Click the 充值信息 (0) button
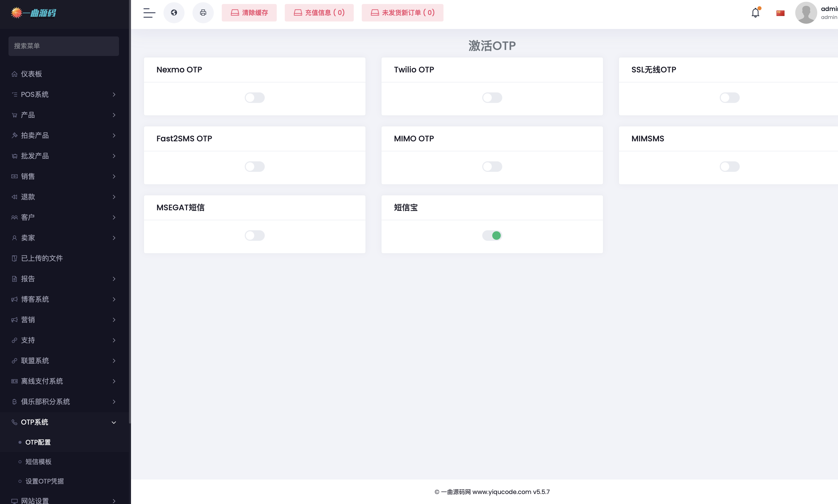This screenshot has height=504, width=838. (x=319, y=12)
